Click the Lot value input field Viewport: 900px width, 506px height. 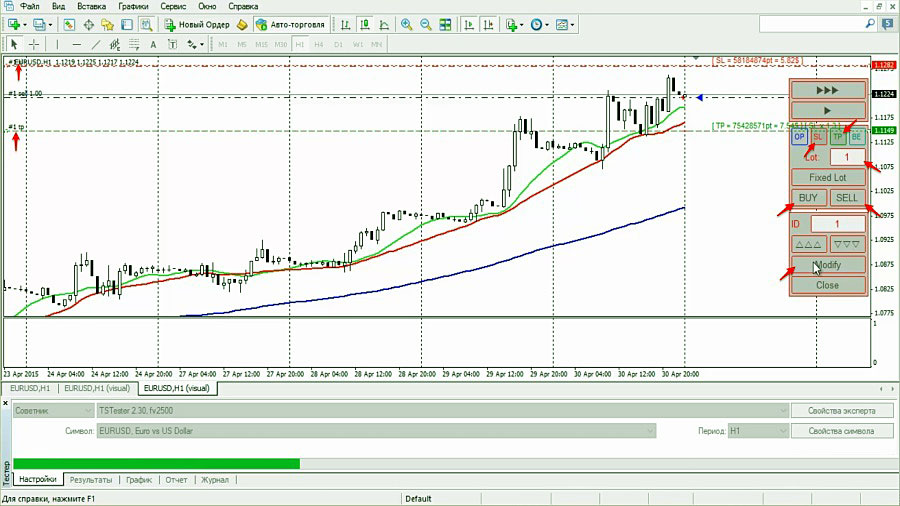click(846, 157)
